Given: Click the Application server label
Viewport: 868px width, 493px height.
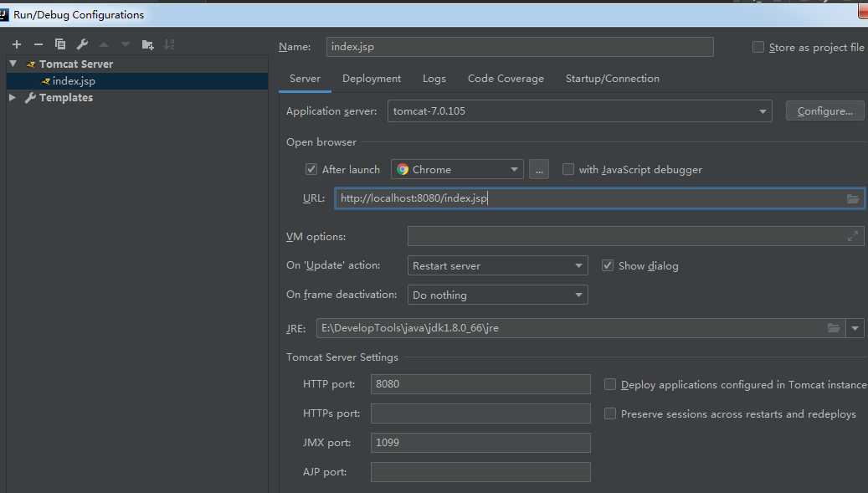Looking at the screenshot, I should click(331, 111).
